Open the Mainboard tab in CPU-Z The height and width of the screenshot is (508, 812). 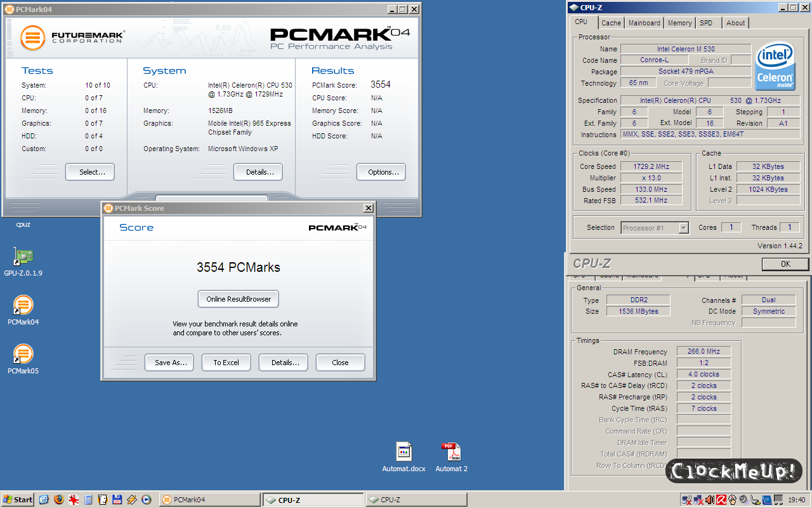pos(645,23)
